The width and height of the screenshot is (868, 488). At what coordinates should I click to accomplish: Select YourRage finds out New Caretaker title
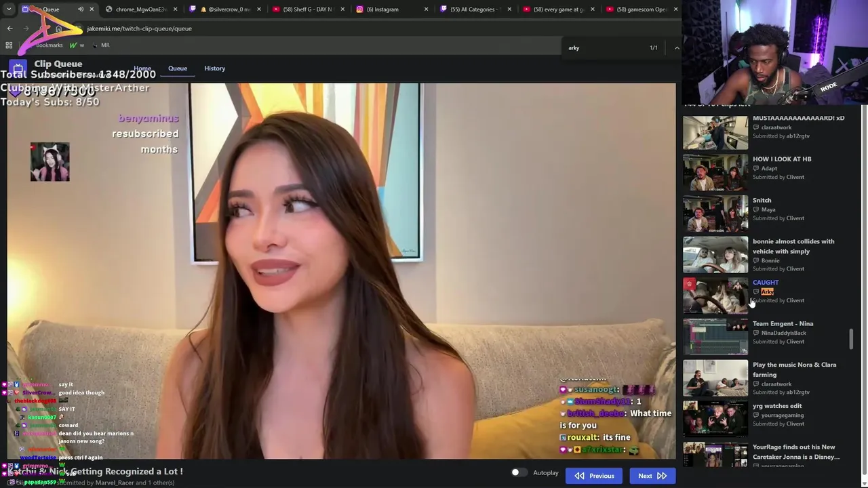(796, 452)
